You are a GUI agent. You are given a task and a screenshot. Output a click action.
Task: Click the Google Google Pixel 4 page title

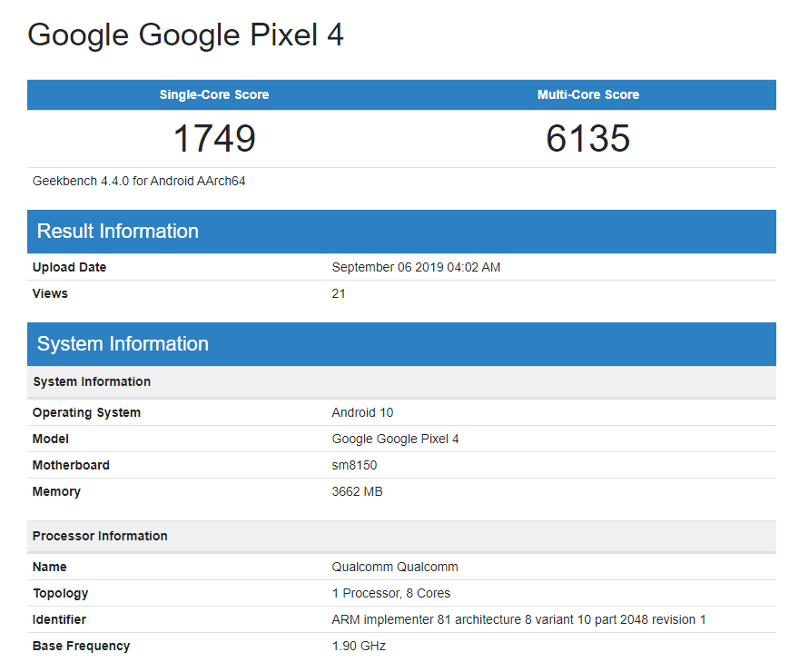click(x=185, y=35)
